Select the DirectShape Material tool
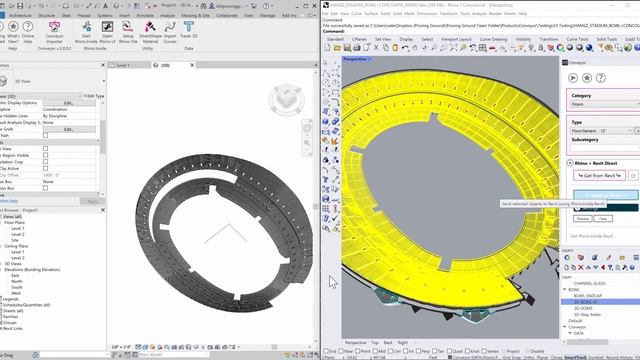The image size is (640, 360). click(150, 32)
